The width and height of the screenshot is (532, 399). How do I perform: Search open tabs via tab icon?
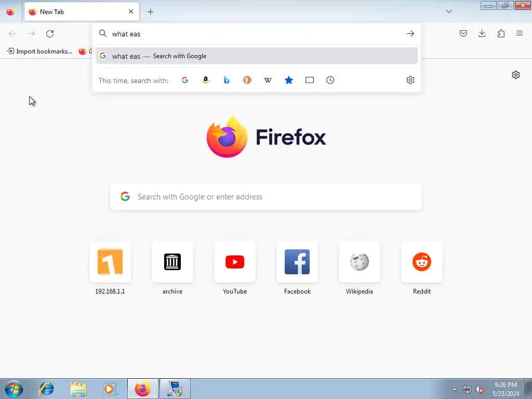[x=310, y=80]
